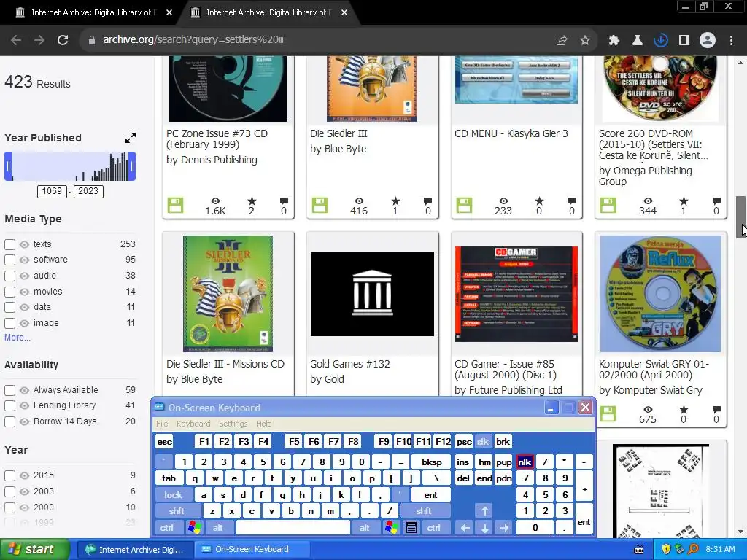Check the Lending Library checkbox
The width and height of the screenshot is (747, 560).
[x=9, y=405]
